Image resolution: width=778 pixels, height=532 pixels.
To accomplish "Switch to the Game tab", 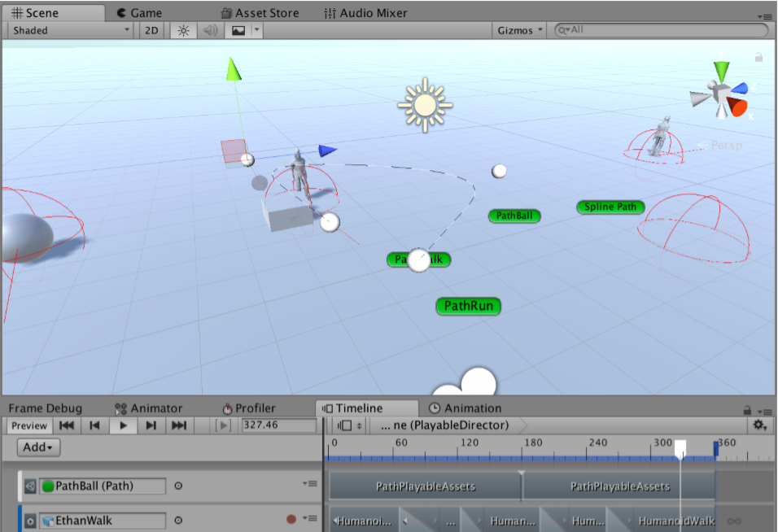I will (x=138, y=12).
